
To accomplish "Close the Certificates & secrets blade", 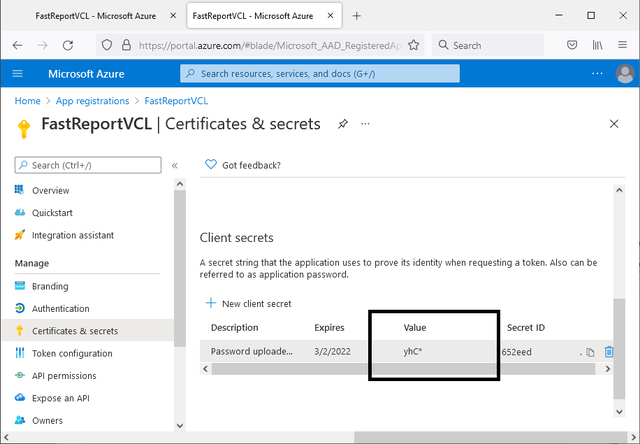I will 614,124.
